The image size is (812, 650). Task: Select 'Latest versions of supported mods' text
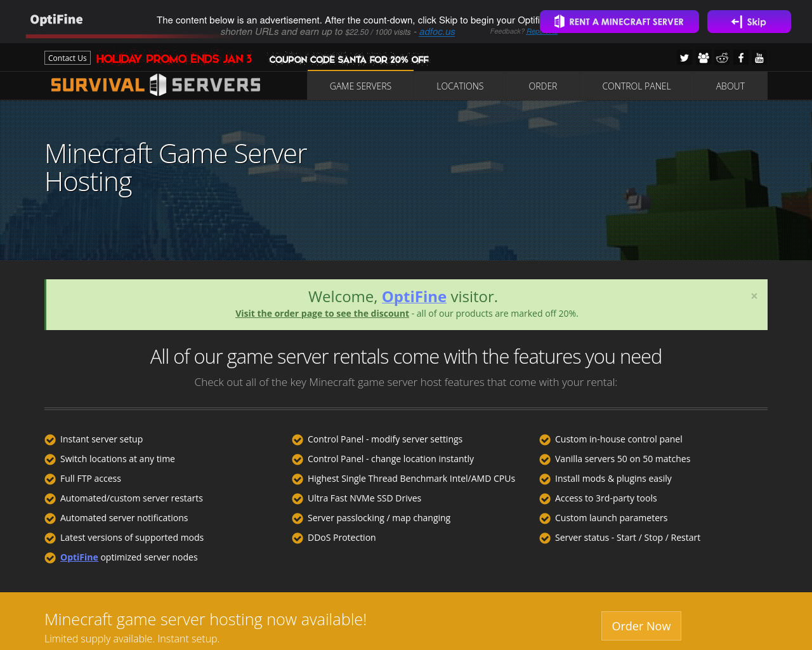coord(132,538)
